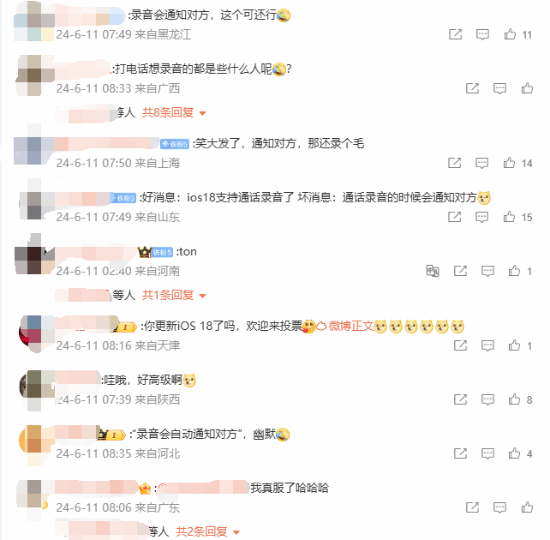Like the 河北 comment about 幽默
Image resolution: width=550 pixels, height=540 pixels.
515,453
